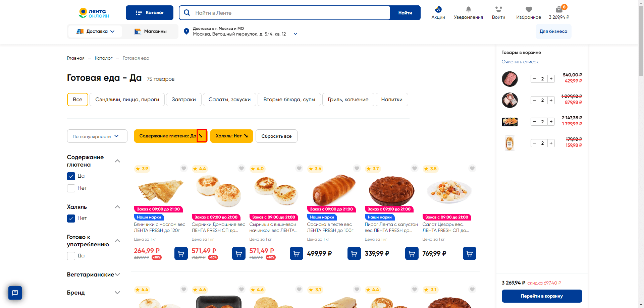This screenshot has width=644, height=308.
Task: Open the delivery address dropdown
Action: [296, 34]
